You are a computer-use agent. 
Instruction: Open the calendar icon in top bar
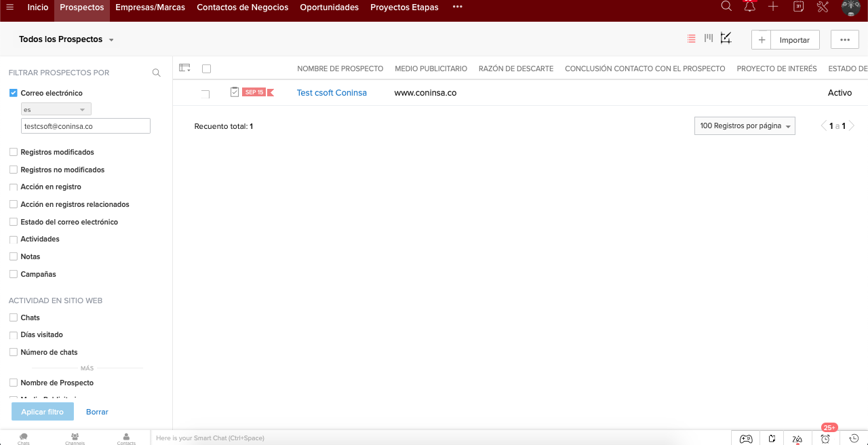(x=798, y=7)
